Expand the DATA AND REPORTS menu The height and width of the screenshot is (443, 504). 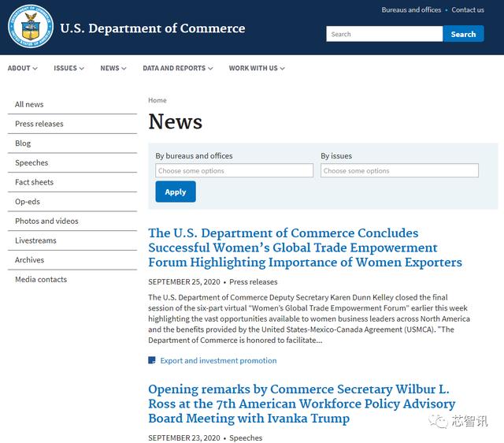tap(178, 69)
